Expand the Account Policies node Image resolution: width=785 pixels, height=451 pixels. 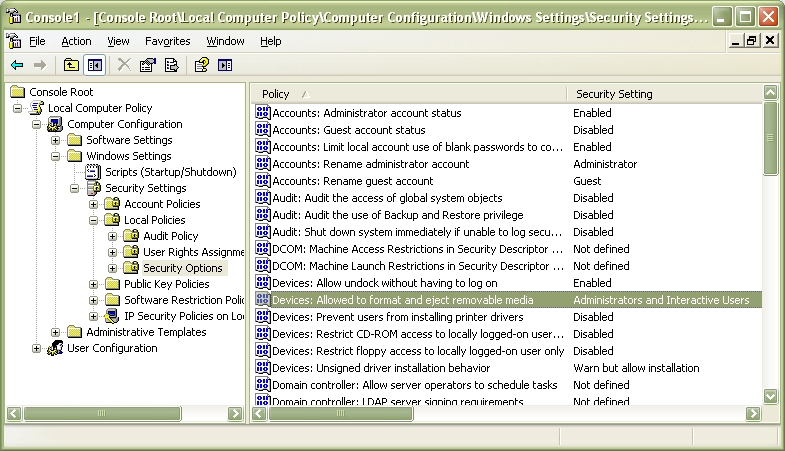coord(94,204)
